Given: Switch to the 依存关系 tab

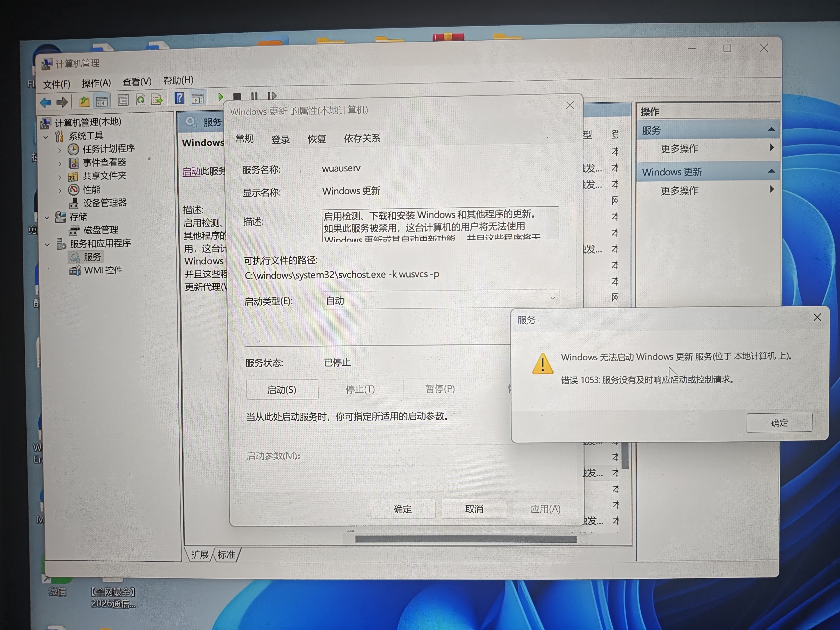Looking at the screenshot, I should tap(362, 138).
